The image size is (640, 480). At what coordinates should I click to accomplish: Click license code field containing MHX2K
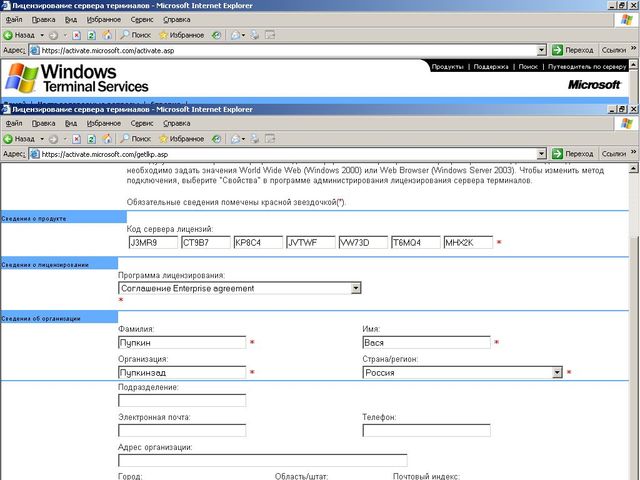pyautogui.click(x=468, y=242)
